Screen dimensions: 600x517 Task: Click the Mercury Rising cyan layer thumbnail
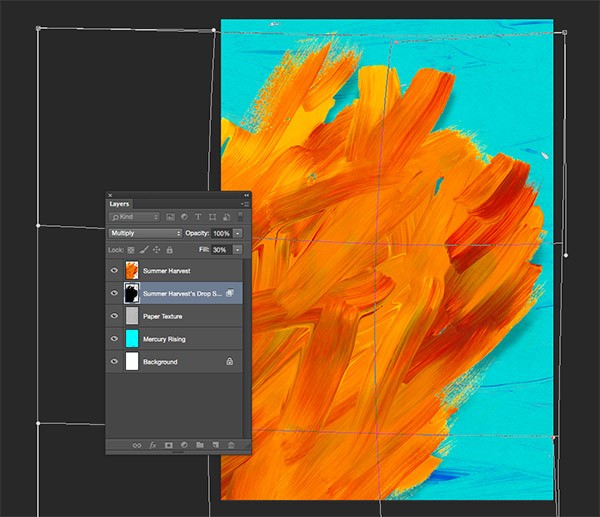tap(131, 339)
